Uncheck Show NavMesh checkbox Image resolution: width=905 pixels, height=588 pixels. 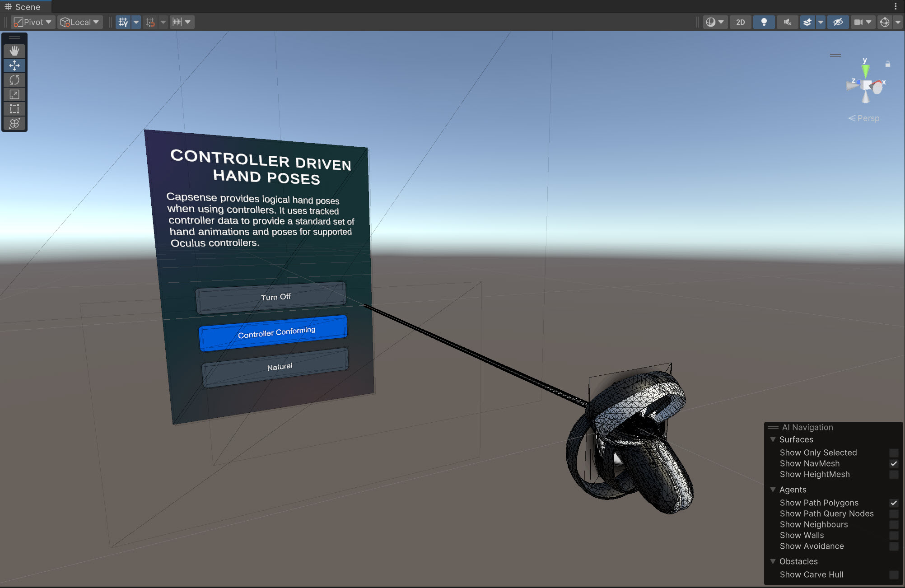tap(893, 463)
